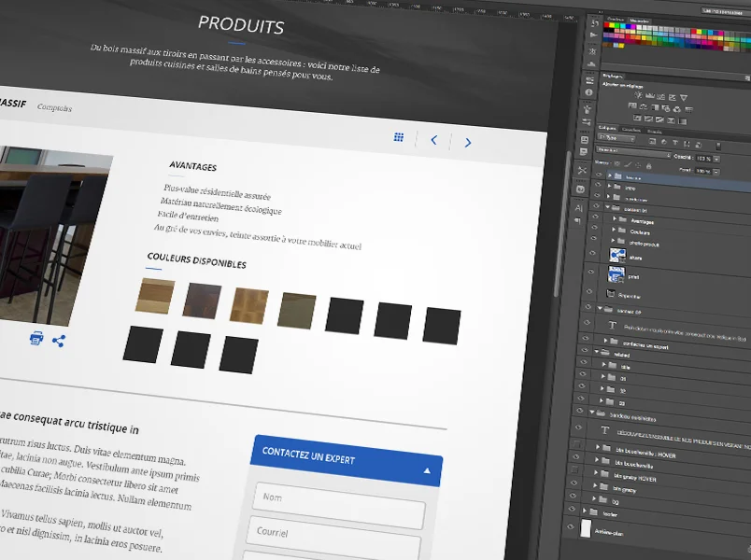Pick the dark walnut wood color swatch
This screenshot has height=560, width=751.
pyautogui.click(x=202, y=301)
